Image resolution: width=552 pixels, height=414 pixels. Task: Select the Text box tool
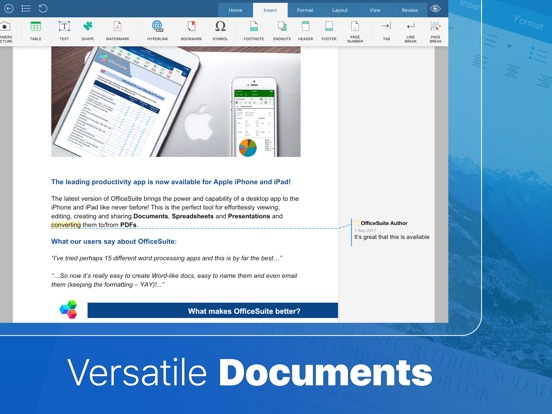[x=64, y=30]
